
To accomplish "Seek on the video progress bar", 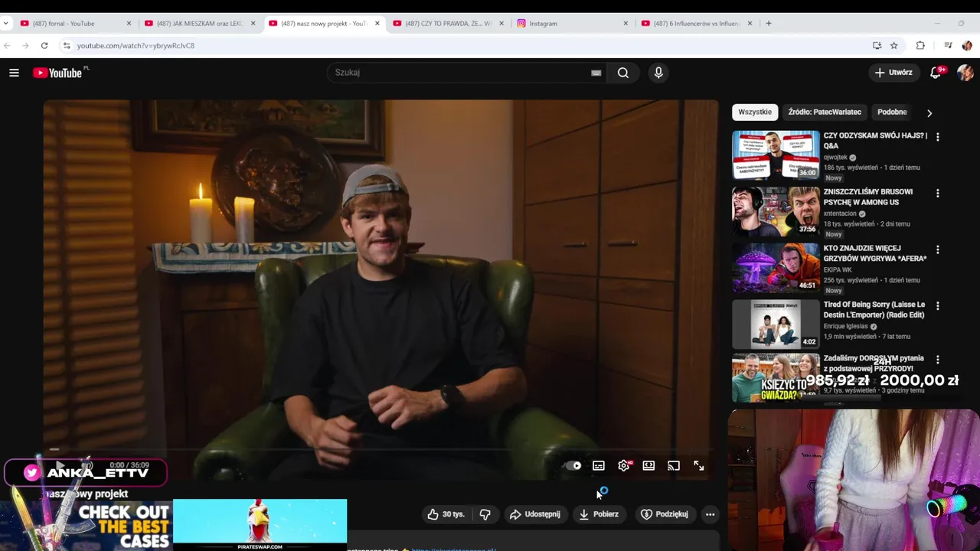I will [x=381, y=450].
